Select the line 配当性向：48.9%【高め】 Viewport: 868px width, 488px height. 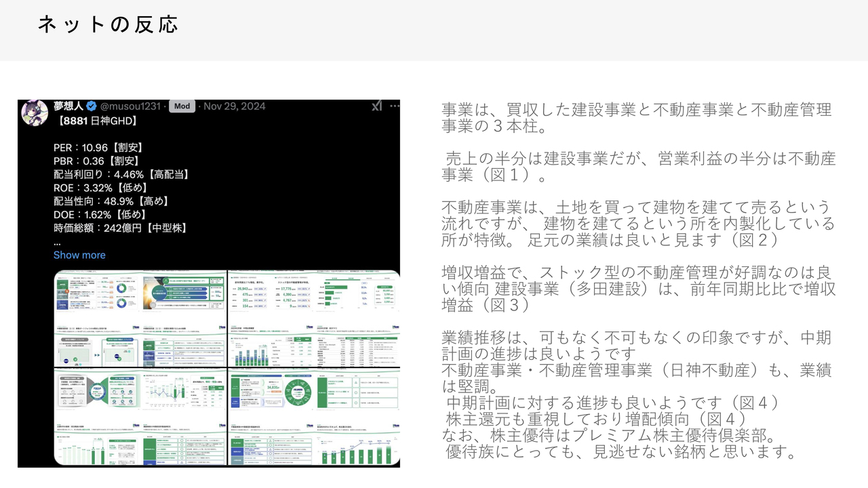(111, 201)
